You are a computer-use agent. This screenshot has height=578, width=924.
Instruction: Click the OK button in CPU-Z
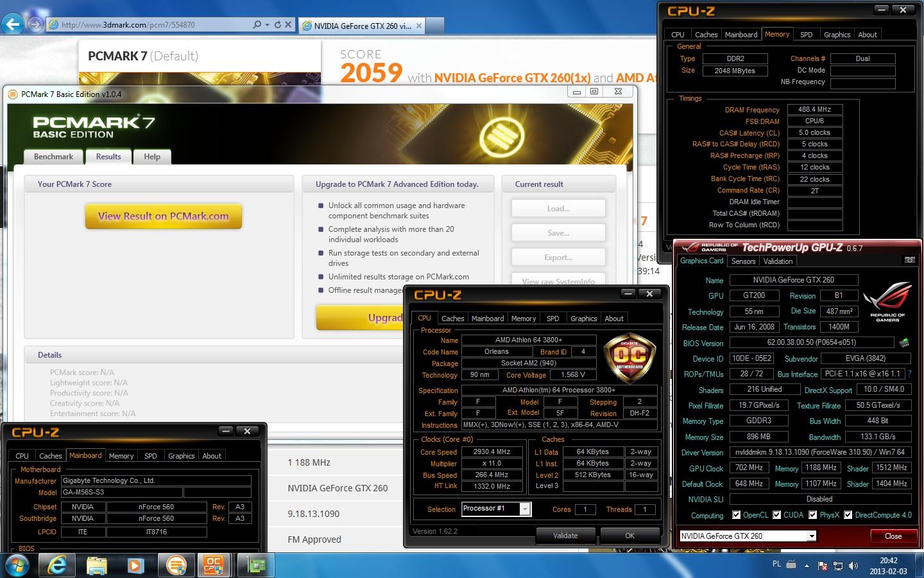[x=629, y=536]
